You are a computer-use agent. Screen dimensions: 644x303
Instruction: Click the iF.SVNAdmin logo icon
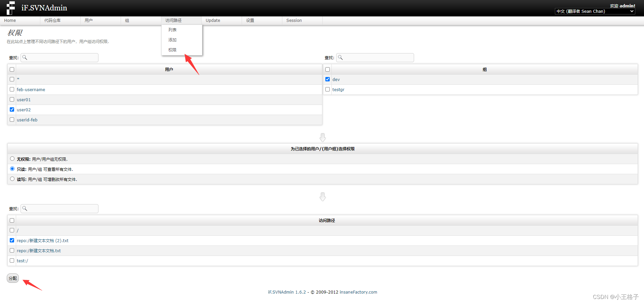(10, 8)
